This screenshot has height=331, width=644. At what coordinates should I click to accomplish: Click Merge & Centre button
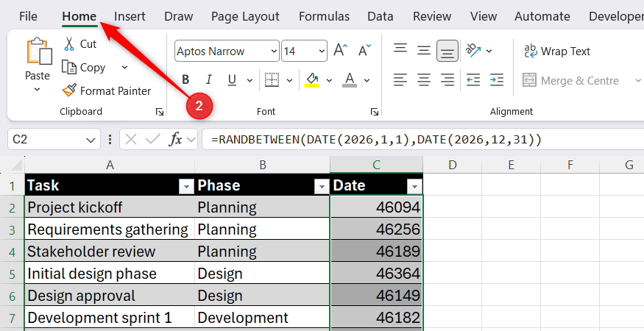(570, 80)
